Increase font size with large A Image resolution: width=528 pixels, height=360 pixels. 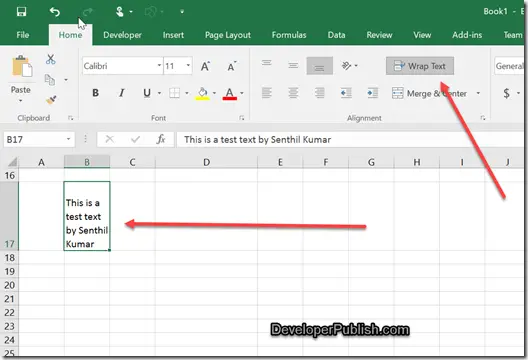pos(205,66)
